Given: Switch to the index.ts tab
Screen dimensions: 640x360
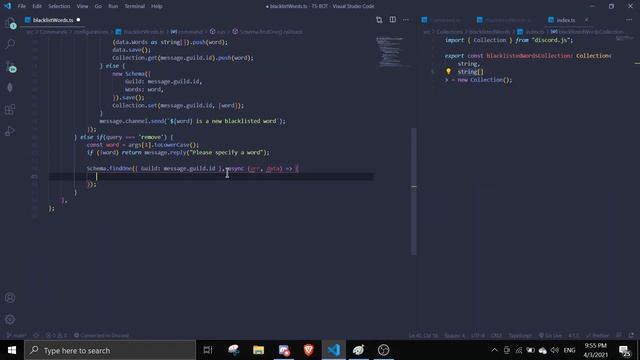Looking at the screenshot, I should [x=565, y=20].
